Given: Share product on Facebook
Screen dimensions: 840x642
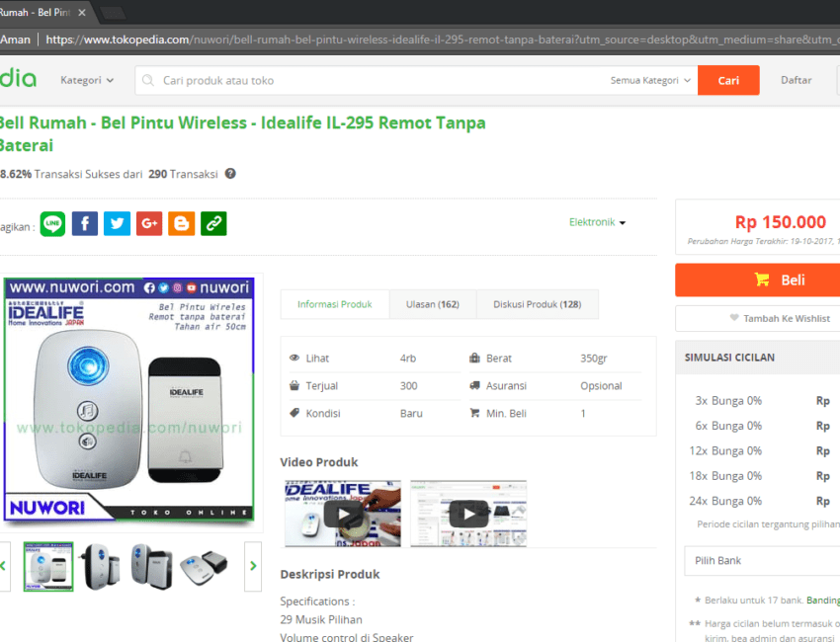Looking at the screenshot, I should (85, 224).
